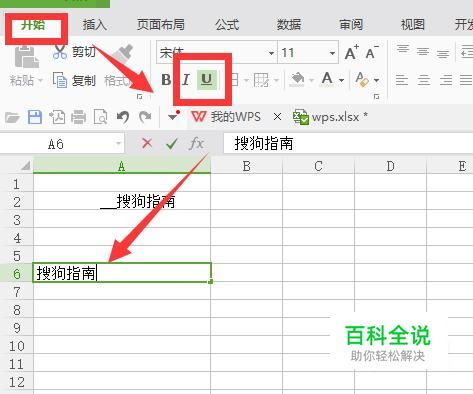Increase font size with A+ icon
The image size is (473, 394).
[x=352, y=53]
